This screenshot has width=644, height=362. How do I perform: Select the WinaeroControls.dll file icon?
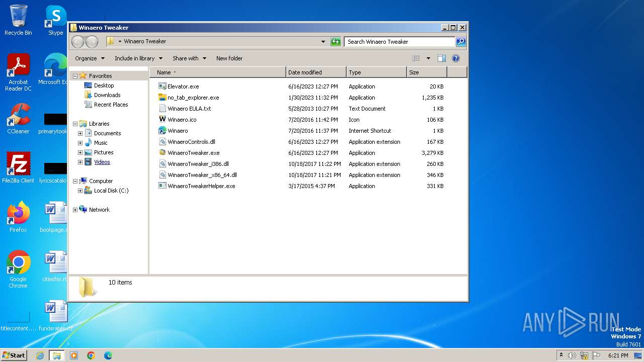click(x=162, y=142)
